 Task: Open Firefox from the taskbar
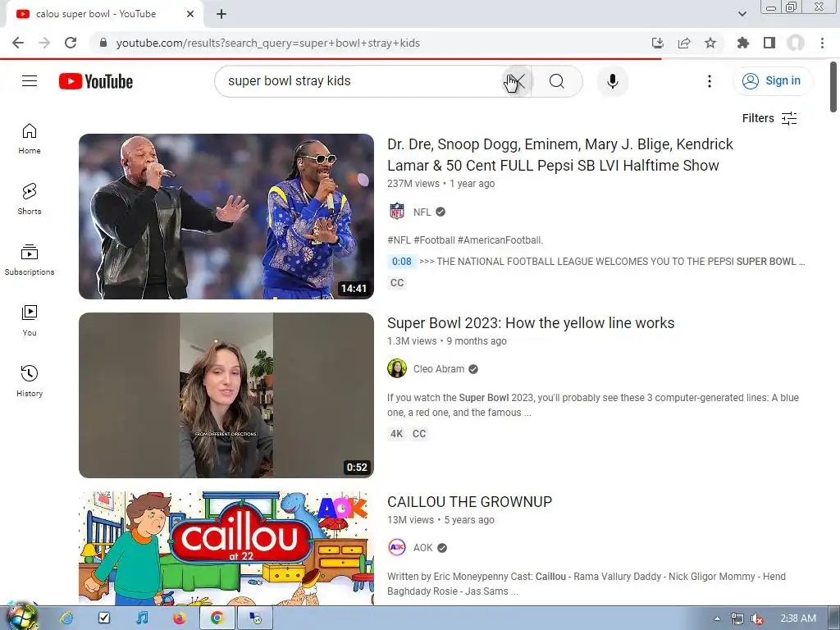(x=180, y=619)
